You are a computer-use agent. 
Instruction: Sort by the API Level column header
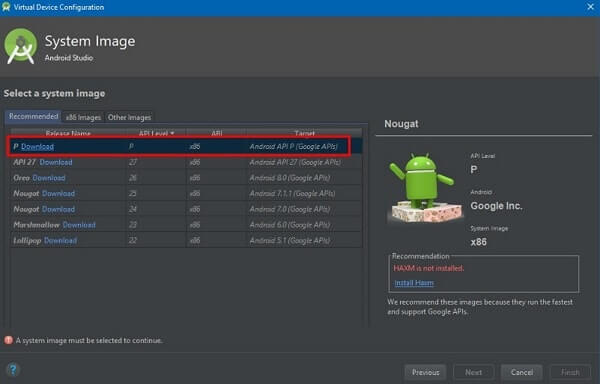(157, 133)
